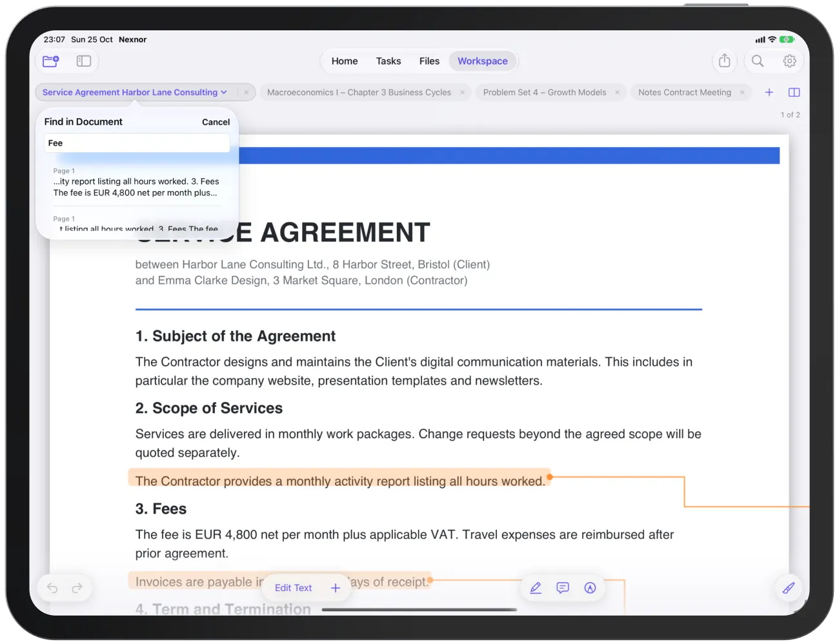Viewport: 839px width, 644px height.
Task: Open the search magnifier icon
Action: pyautogui.click(x=758, y=61)
